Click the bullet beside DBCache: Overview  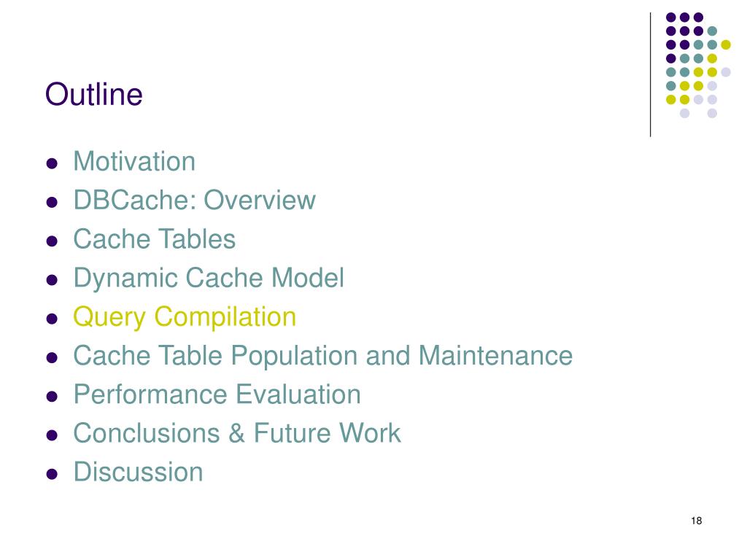[52, 203]
